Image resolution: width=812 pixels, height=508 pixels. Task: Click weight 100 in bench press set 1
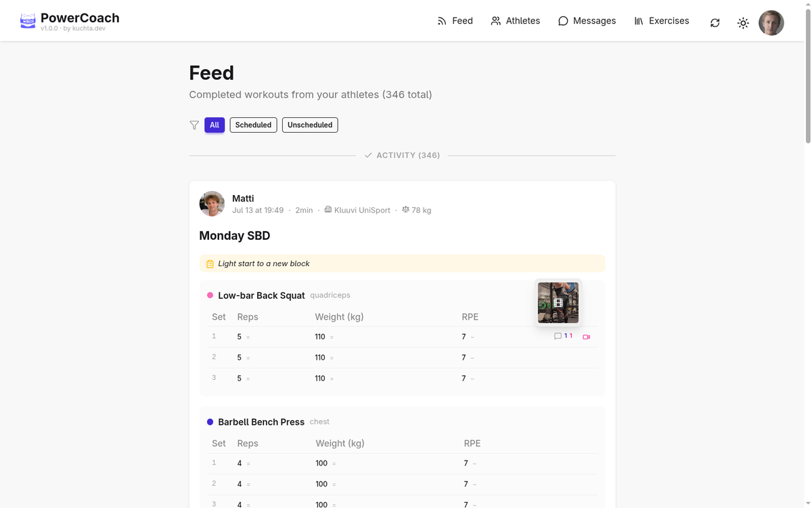[321, 463]
